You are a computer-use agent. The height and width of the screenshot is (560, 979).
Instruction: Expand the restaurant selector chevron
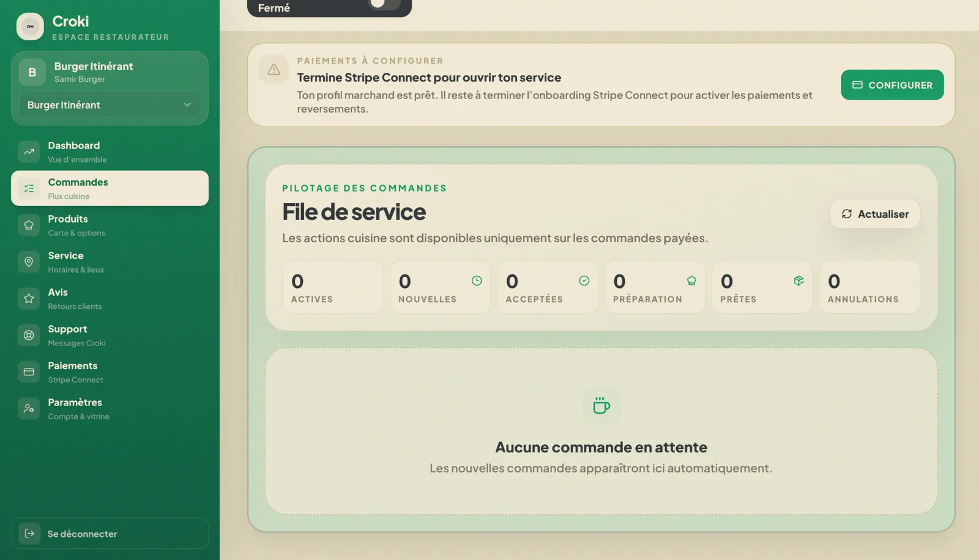[x=187, y=105]
